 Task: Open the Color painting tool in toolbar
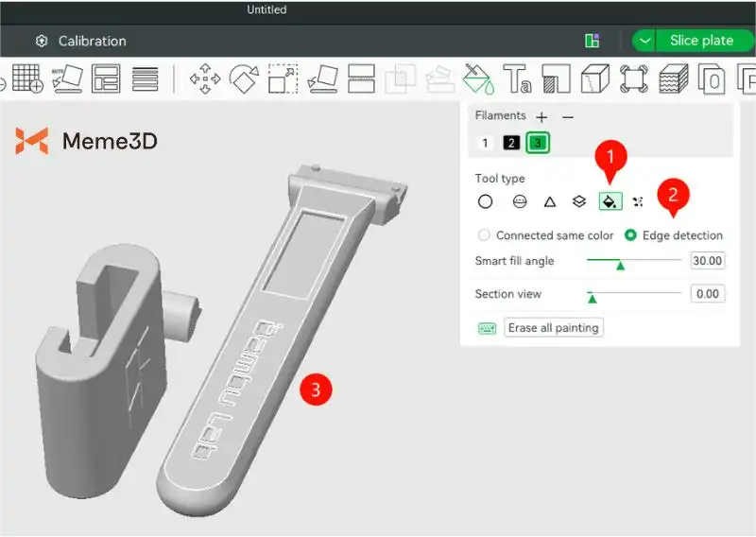click(478, 78)
